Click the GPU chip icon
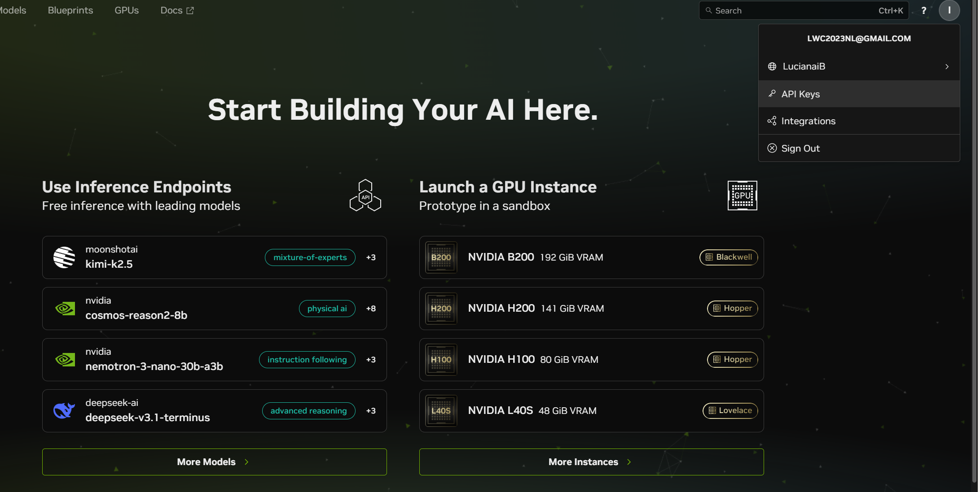The image size is (980, 492). click(x=742, y=196)
